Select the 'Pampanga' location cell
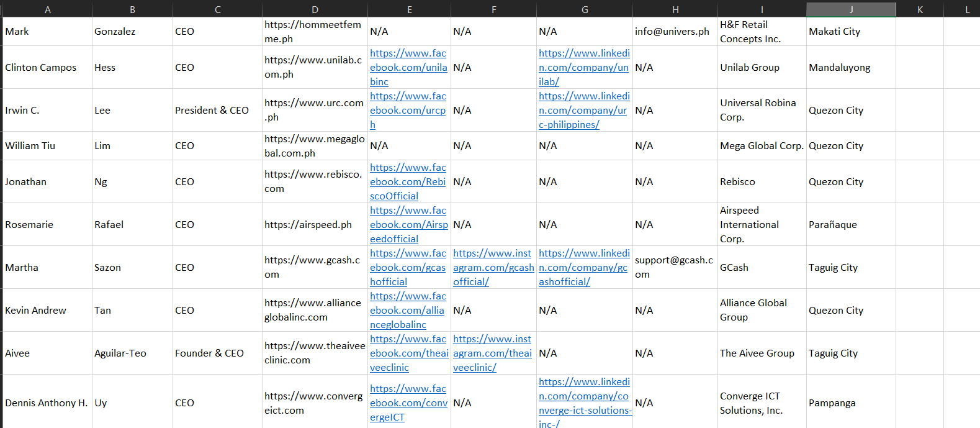This screenshot has height=428, width=980. (851, 403)
